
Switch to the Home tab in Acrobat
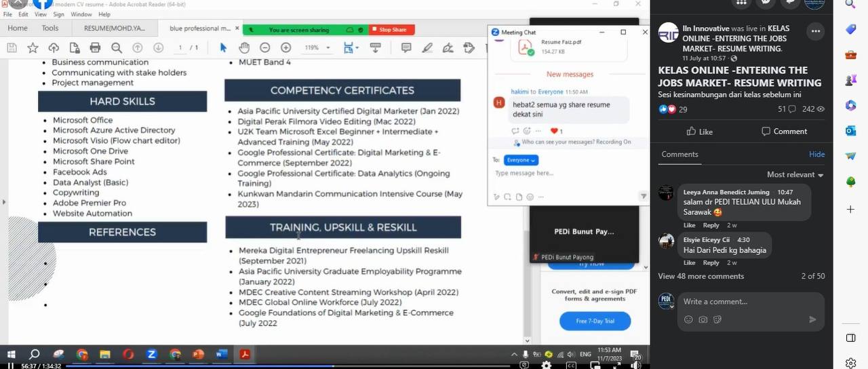pos(18,28)
